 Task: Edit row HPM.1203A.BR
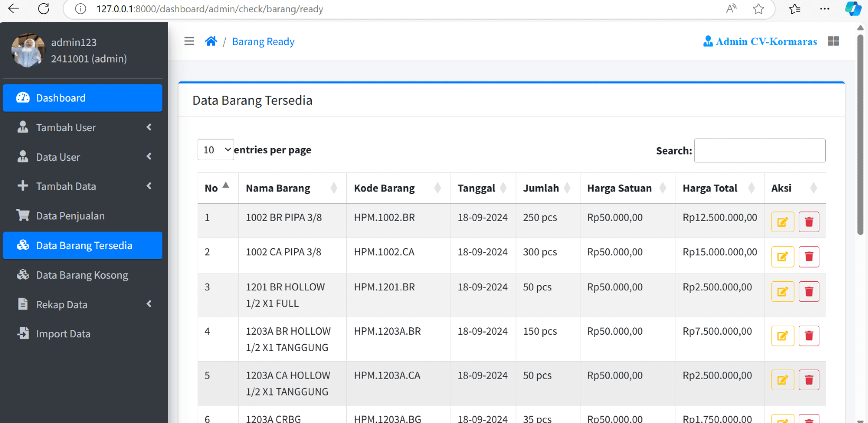(x=782, y=336)
